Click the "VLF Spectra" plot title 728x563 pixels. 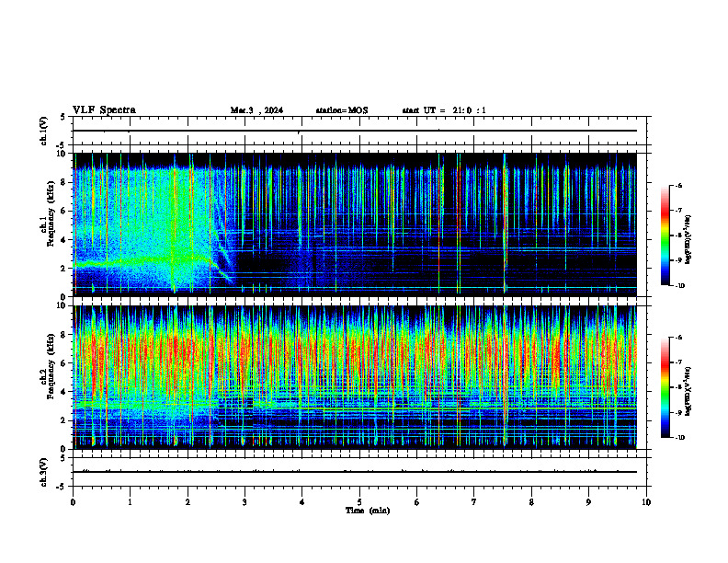click(104, 110)
